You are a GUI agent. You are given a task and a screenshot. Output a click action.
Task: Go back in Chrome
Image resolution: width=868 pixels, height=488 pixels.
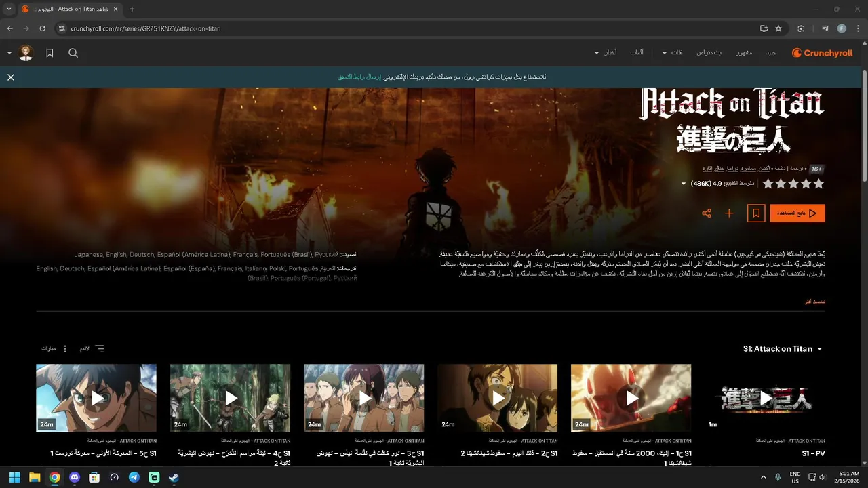click(x=10, y=28)
